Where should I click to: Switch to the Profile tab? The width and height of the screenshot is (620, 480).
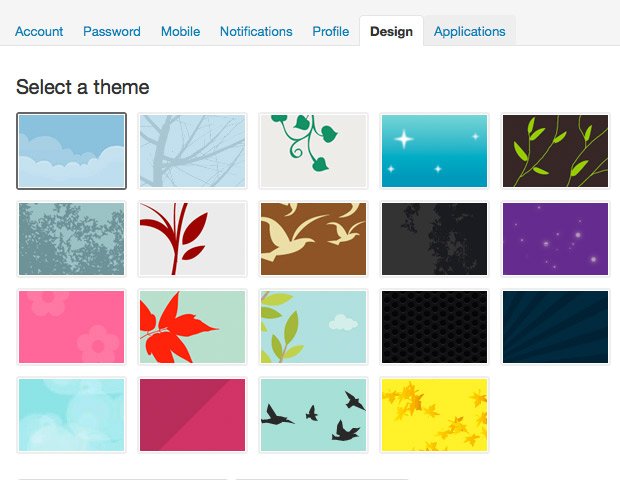coord(331,31)
